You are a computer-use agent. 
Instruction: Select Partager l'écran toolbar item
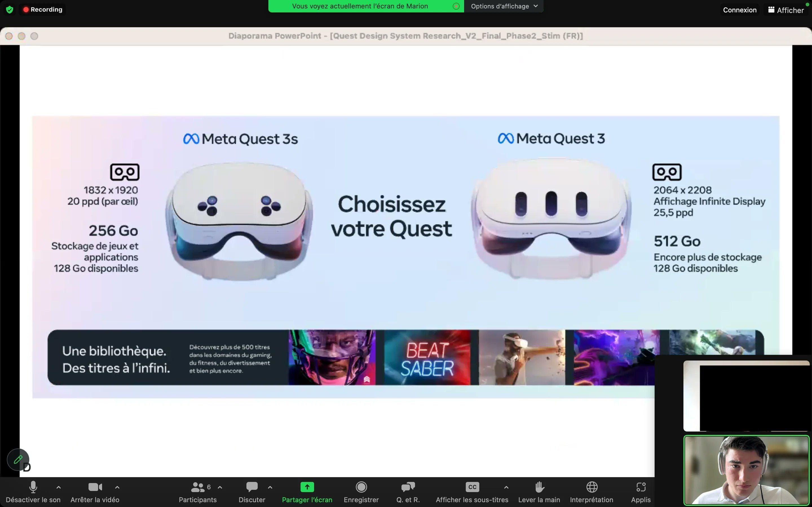click(x=307, y=491)
